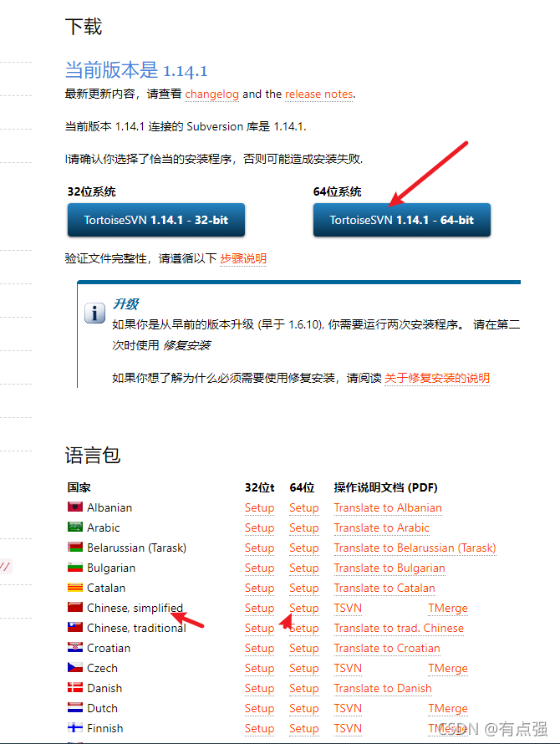Click 64-bit Setup for Chinese, simplified
Image resolution: width=560 pixels, height=744 pixels.
pos(304,608)
